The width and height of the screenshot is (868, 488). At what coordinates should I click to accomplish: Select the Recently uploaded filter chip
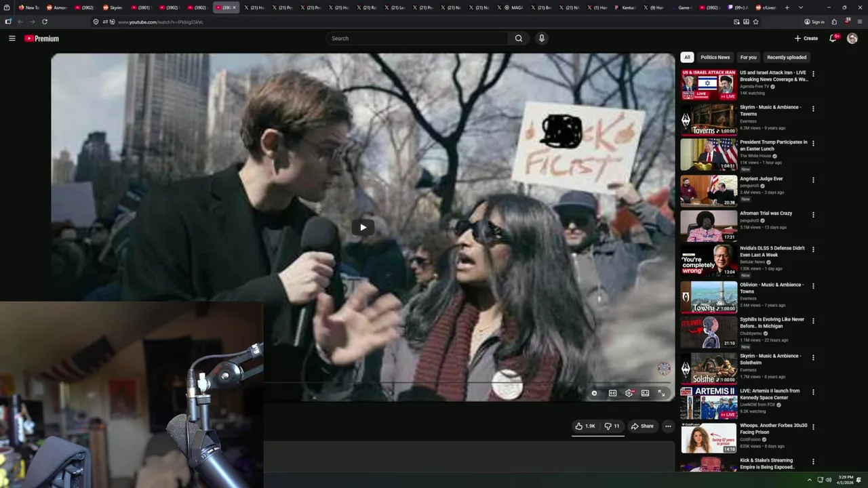pos(787,58)
